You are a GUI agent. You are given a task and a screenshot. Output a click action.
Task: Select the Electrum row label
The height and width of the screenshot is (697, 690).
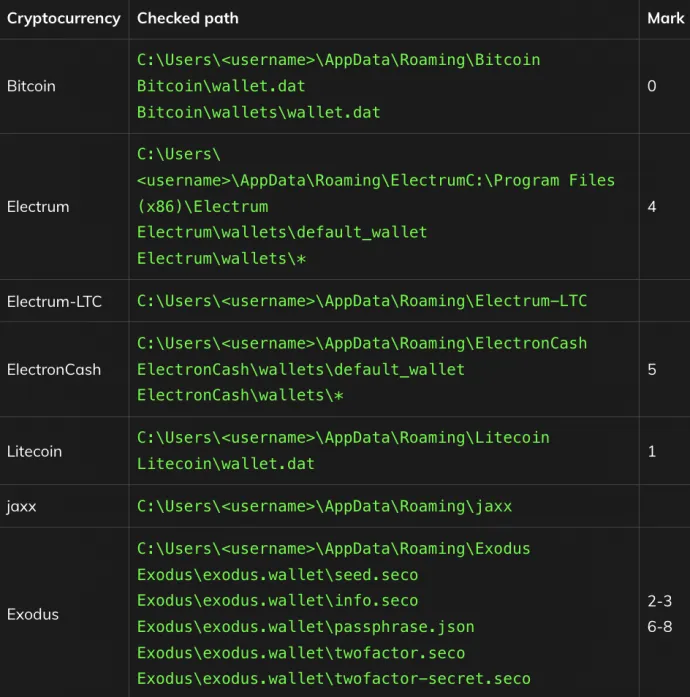pos(38,207)
